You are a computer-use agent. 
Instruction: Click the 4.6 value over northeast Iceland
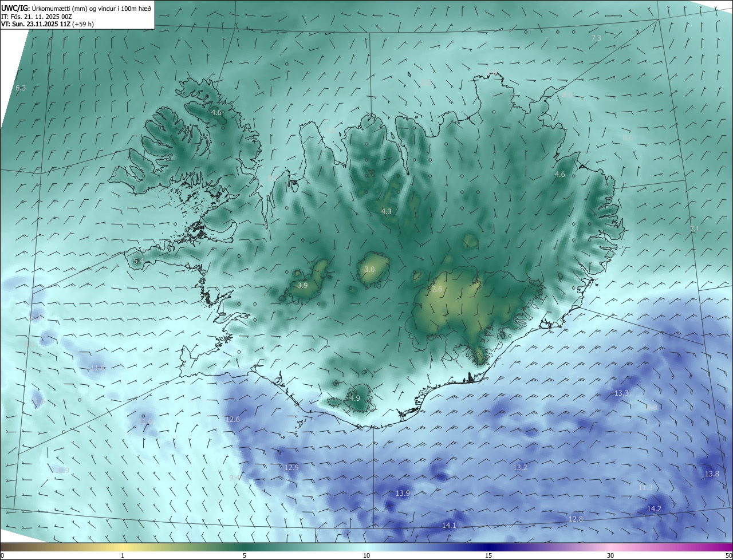(x=560, y=175)
